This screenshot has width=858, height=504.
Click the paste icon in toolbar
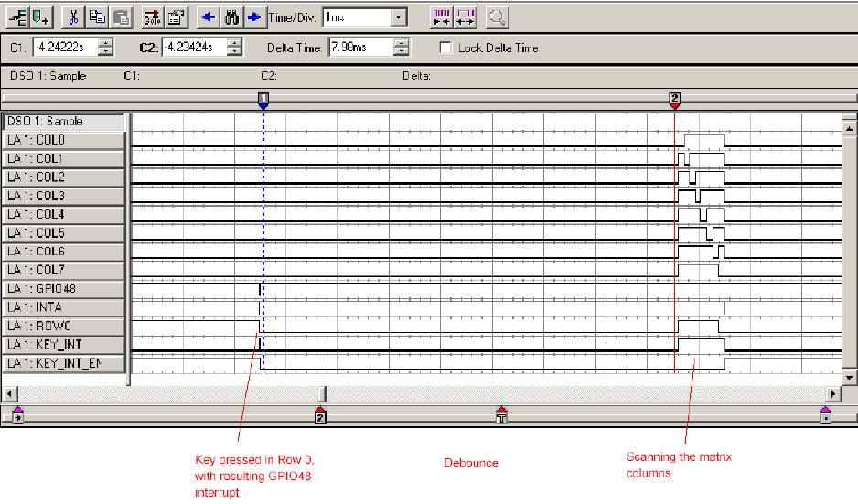(x=122, y=17)
